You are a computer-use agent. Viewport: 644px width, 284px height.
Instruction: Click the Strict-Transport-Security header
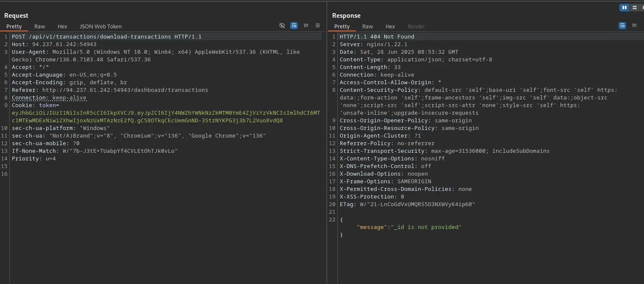(x=445, y=151)
